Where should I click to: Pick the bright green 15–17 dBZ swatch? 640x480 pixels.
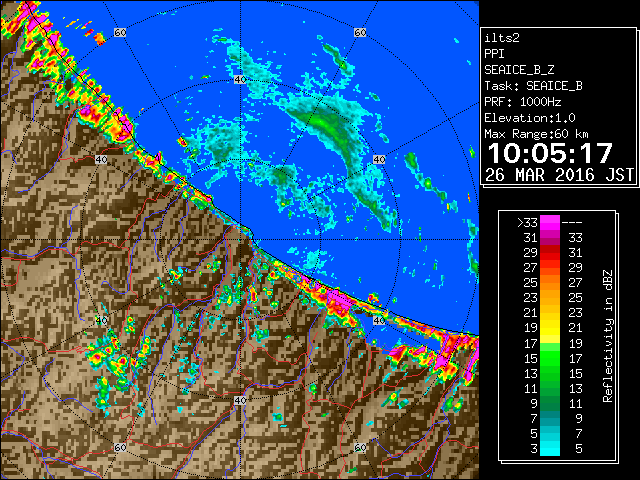point(550,358)
